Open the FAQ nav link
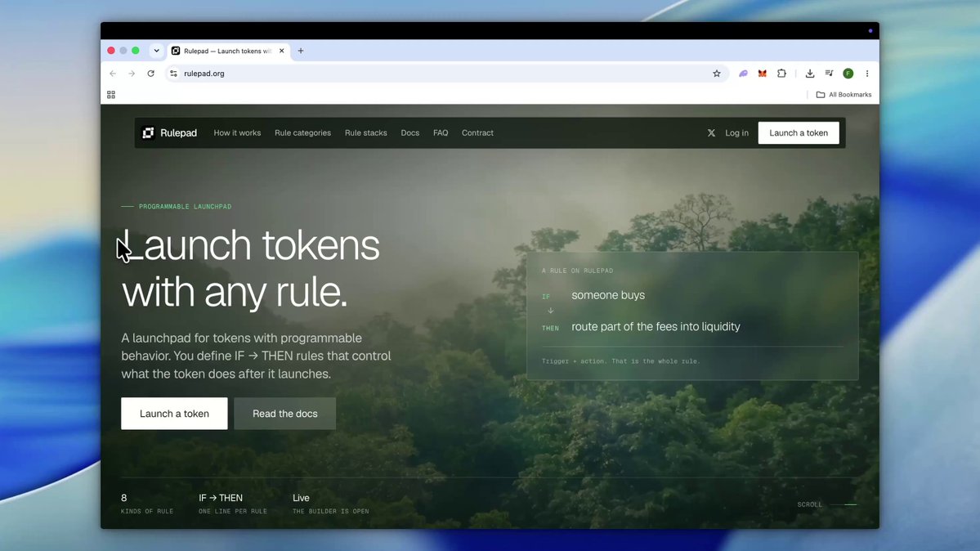The width and height of the screenshot is (980, 551). click(441, 132)
